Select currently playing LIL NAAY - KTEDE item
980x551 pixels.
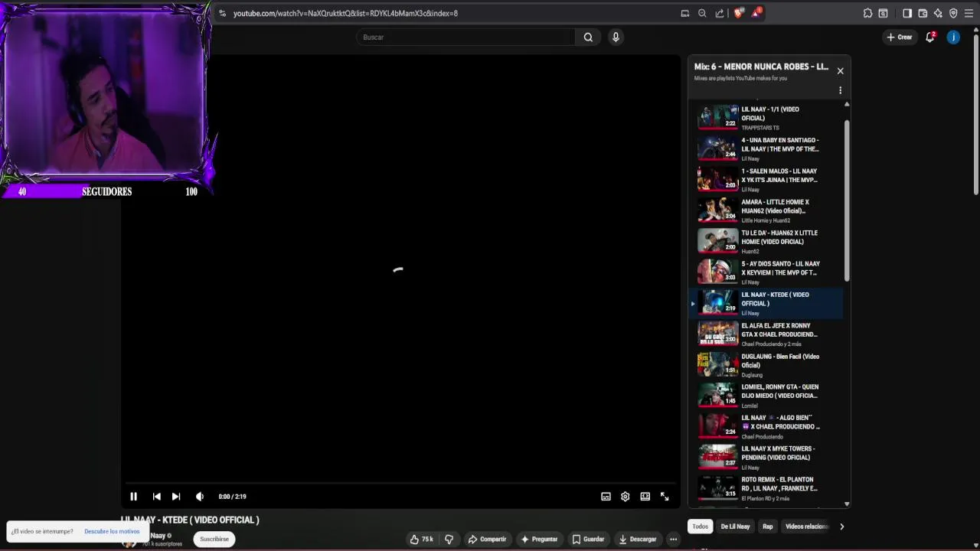(x=766, y=303)
